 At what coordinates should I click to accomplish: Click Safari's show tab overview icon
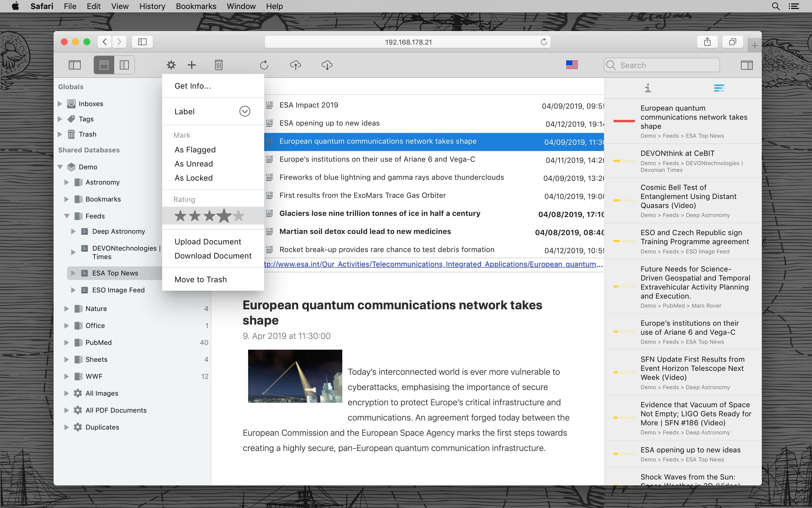coord(732,42)
